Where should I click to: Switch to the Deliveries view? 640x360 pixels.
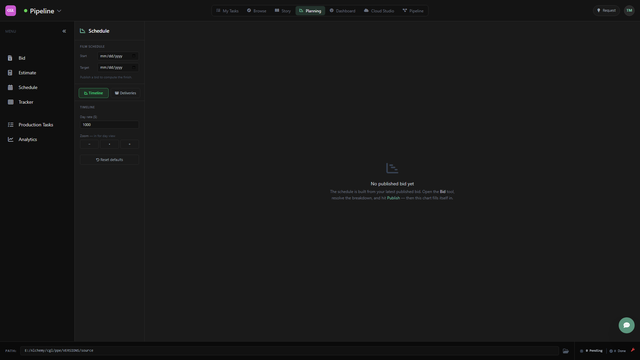125,93
